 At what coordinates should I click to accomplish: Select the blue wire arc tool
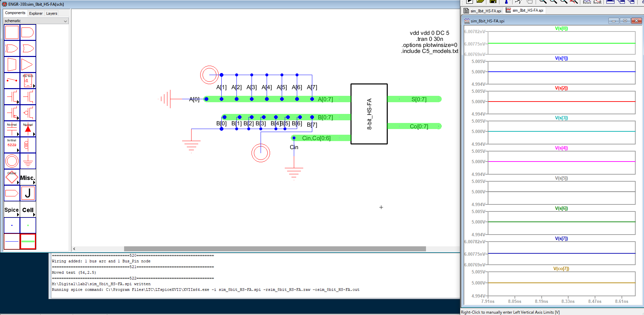point(12,242)
